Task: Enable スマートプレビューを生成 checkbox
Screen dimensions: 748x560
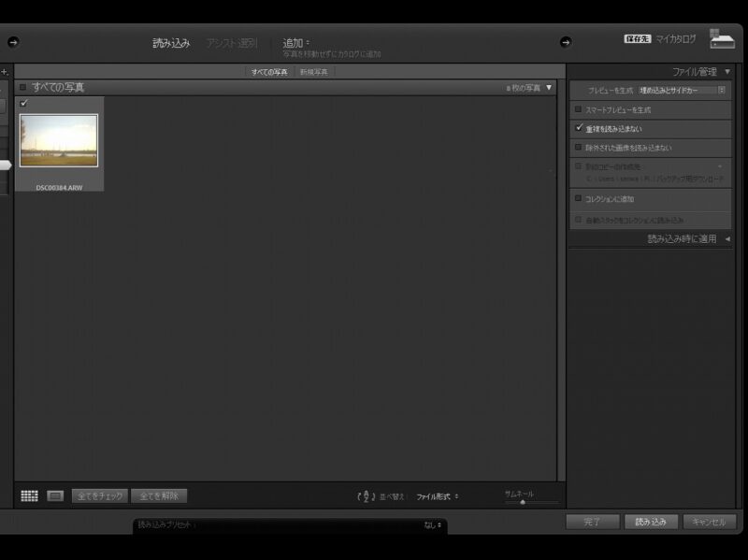Action: [579, 109]
